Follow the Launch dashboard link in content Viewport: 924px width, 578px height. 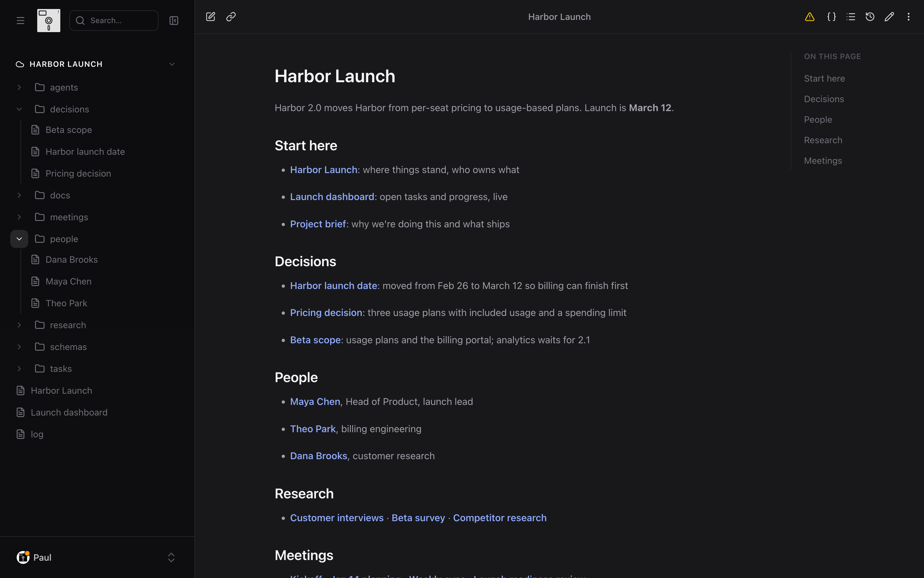coord(332,197)
